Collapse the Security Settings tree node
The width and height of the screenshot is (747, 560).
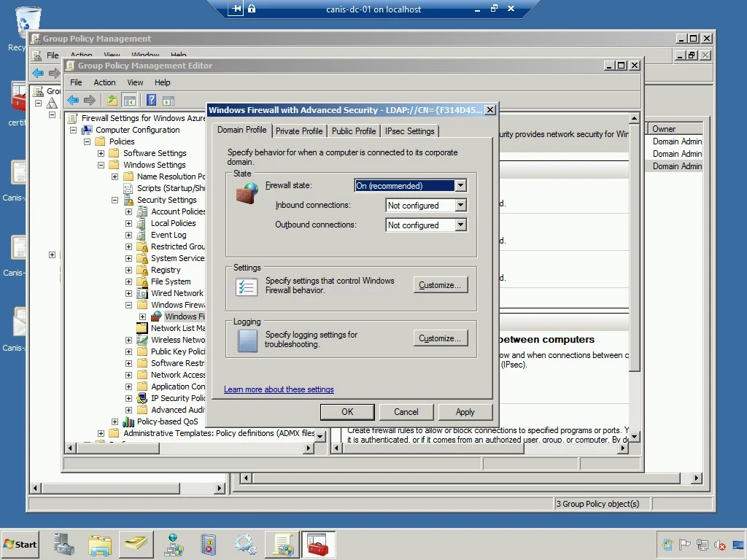tap(115, 200)
